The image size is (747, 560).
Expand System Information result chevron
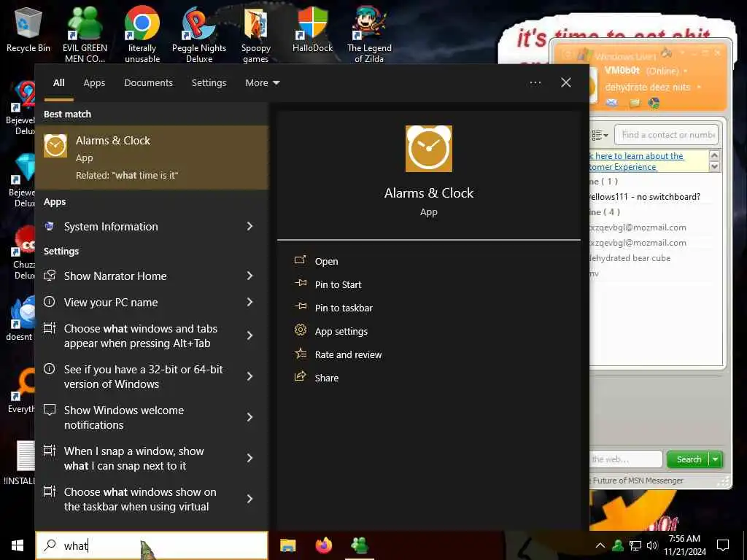point(249,226)
